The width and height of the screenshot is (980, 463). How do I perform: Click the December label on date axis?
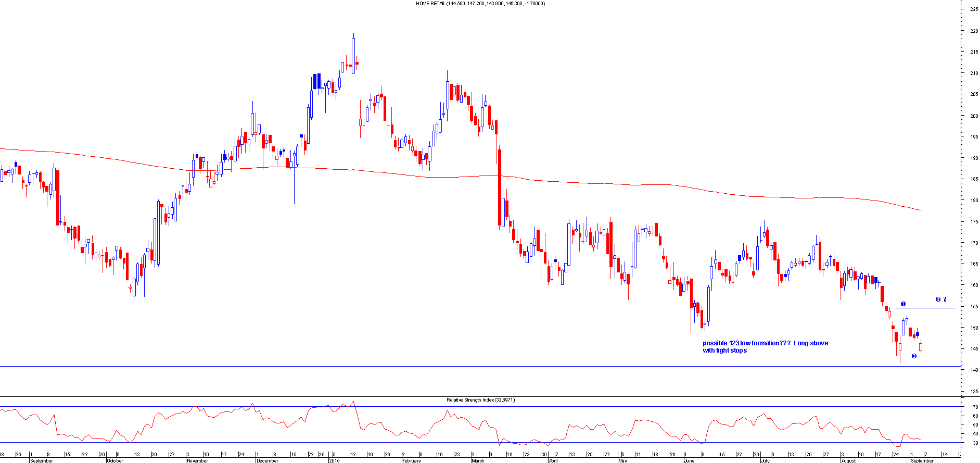pyautogui.click(x=268, y=460)
